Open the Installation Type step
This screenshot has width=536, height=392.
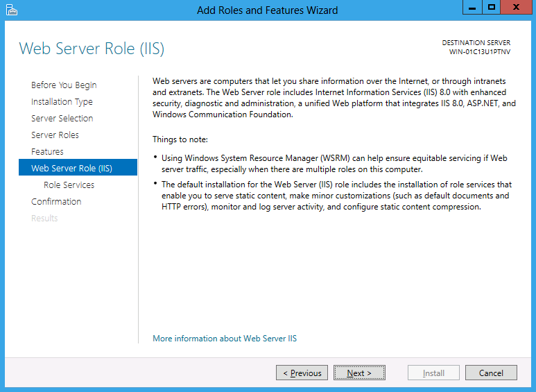(62, 101)
